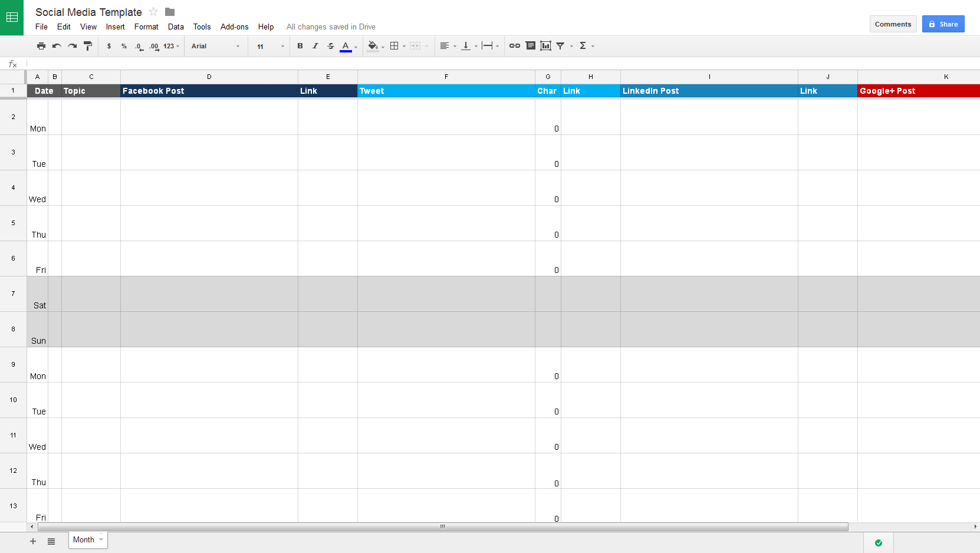Toggle italic formatting
The height and width of the screenshot is (553, 980).
coord(315,46)
